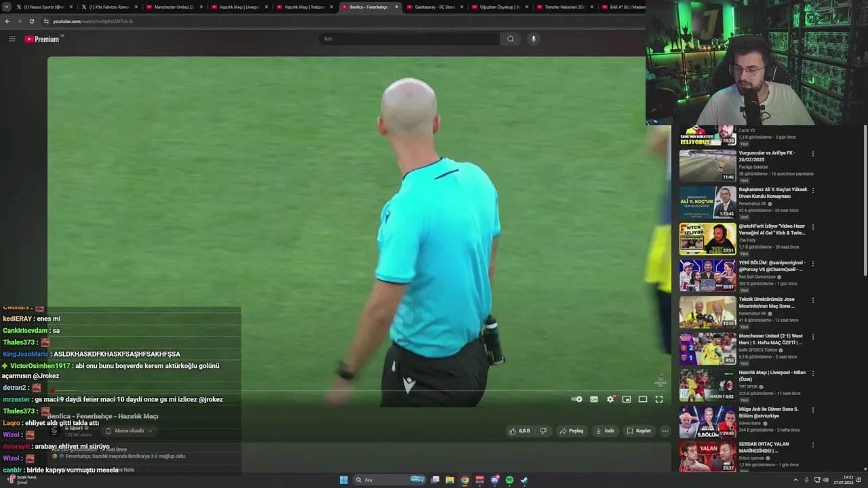Open Spotify from the taskbar
This screenshot has height=488, width=868.
coord(509,480)
